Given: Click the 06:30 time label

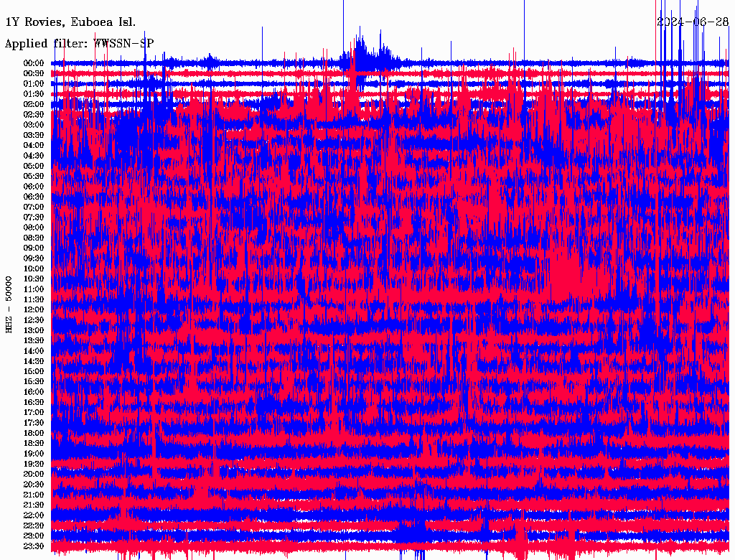Looking at the screenshot, I should pos(34,197).
